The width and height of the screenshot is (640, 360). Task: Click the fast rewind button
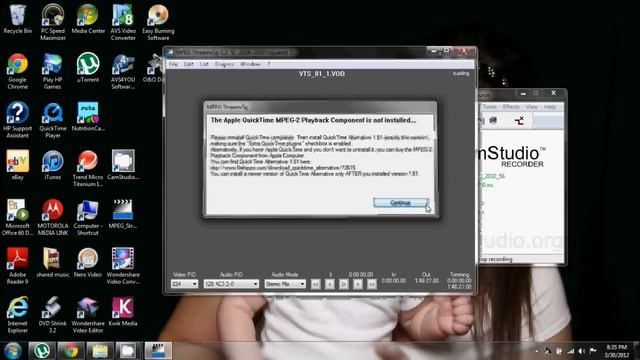(316, 284)
